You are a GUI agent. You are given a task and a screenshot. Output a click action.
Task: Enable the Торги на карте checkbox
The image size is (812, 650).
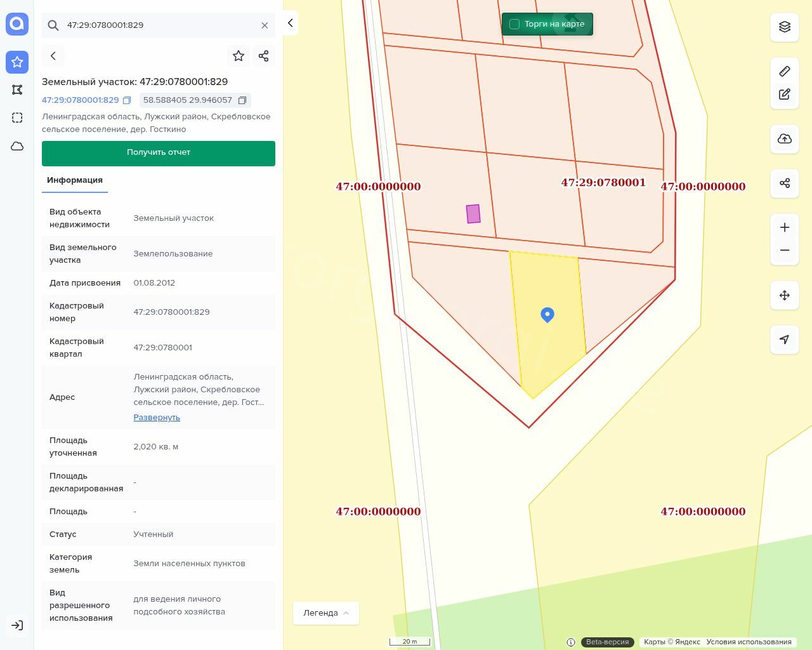514,24
